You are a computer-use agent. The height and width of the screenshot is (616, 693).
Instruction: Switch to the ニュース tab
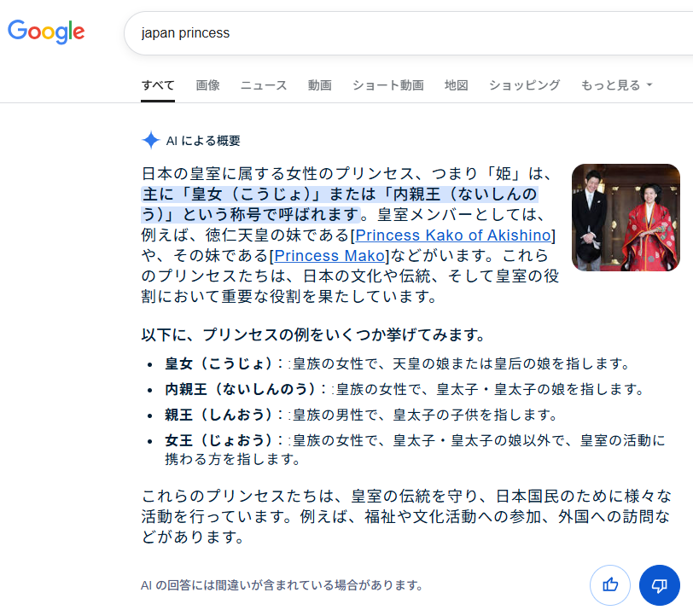point(264,84)
